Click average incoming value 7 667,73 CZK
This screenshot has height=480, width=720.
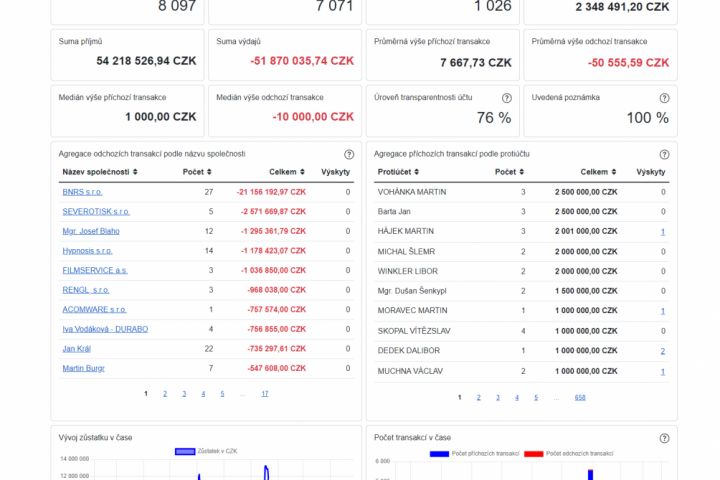coord(476,63)
